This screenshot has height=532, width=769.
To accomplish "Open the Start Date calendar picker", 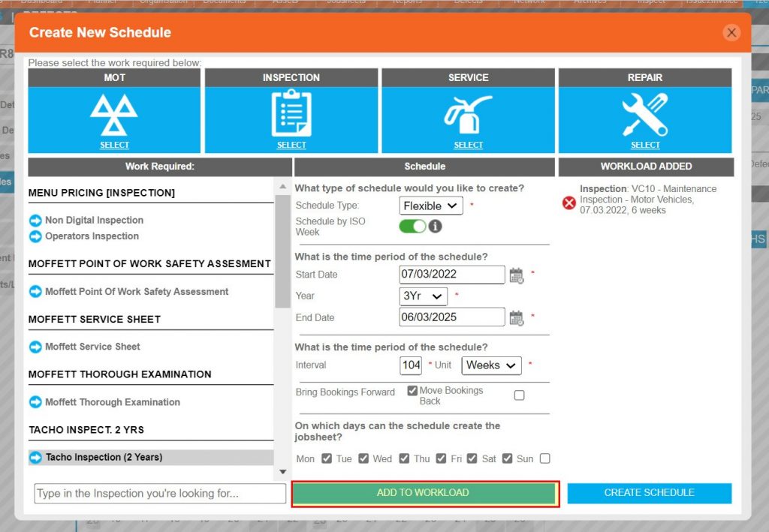I will (x=516, y=275).
